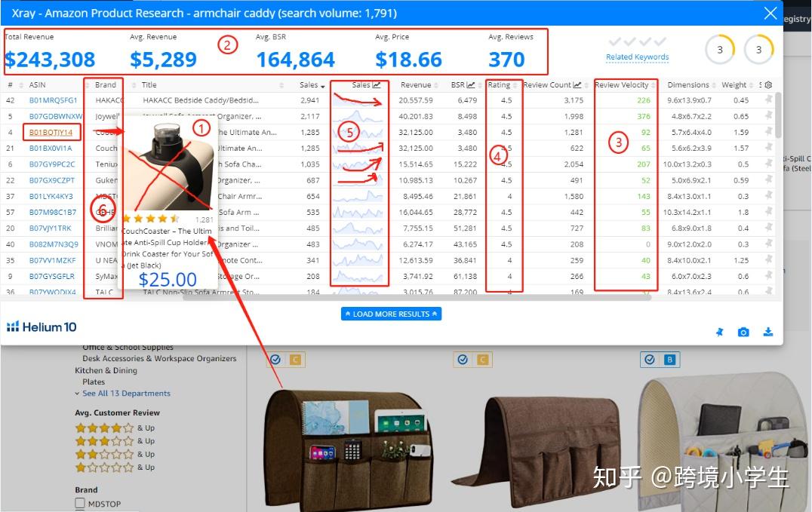Open the table column settings gear
Screen dimensions: 812x512
pyautogui.click(x=768, y=85)
